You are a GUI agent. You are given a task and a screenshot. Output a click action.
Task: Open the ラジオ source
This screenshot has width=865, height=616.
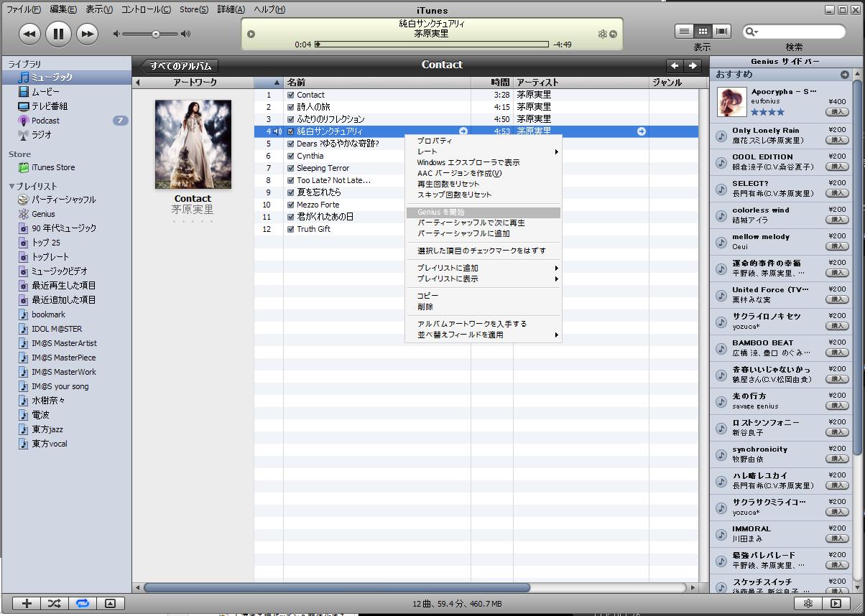(65, 135)
